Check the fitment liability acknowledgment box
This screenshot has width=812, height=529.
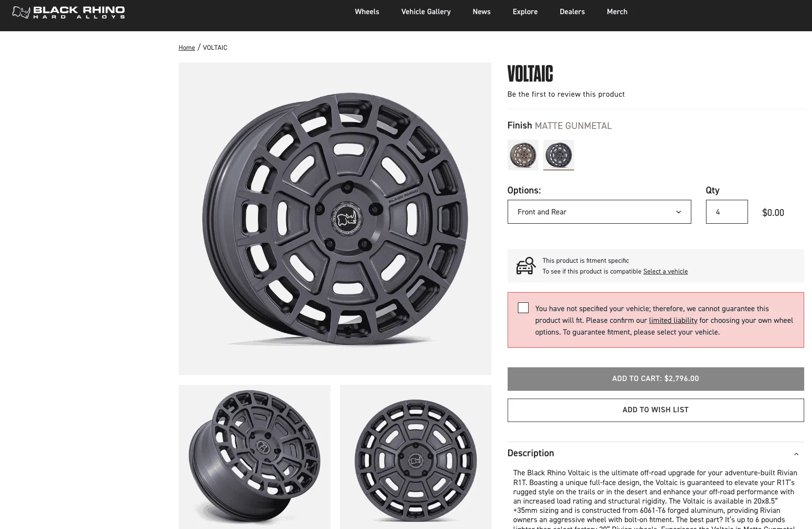point(523,308)
